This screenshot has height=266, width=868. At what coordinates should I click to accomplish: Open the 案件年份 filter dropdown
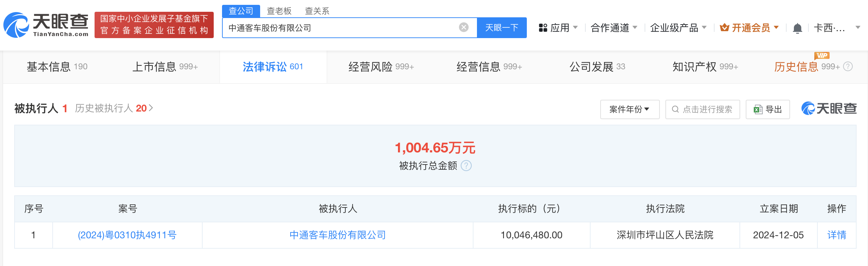pyautogui.click(x=630, y=109)
